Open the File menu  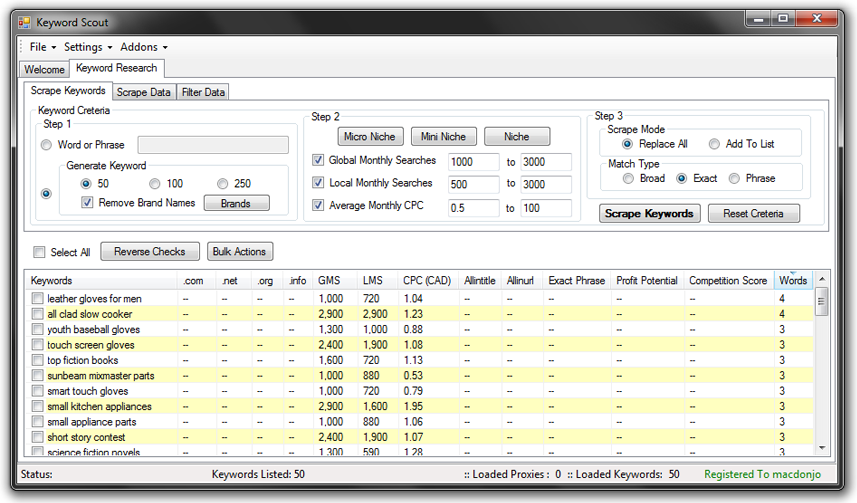click(41, 47)
